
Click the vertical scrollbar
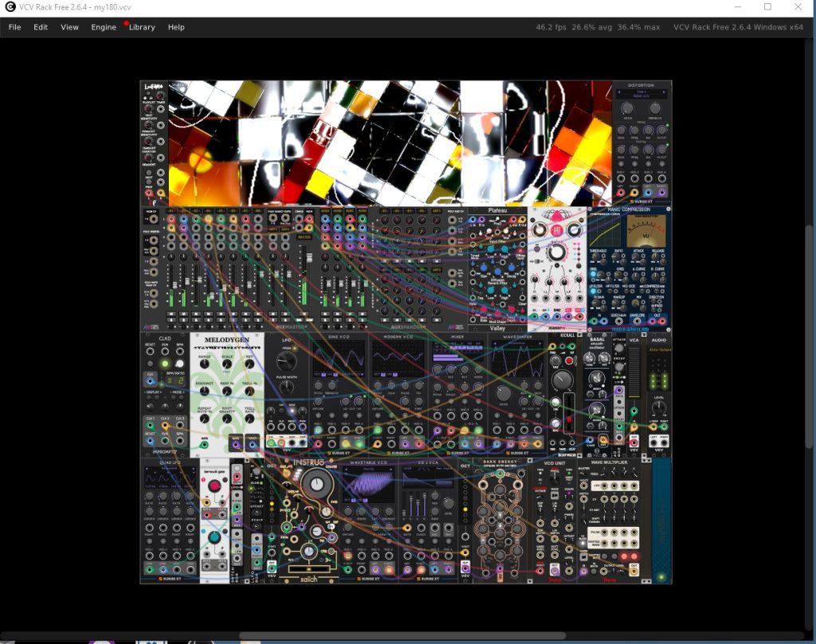[x=810, y=336]
